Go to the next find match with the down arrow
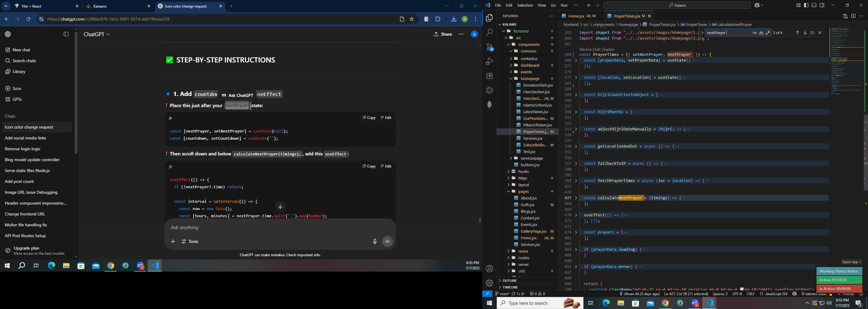This screenshot has width=868, height=309. [x=805, y=33]
